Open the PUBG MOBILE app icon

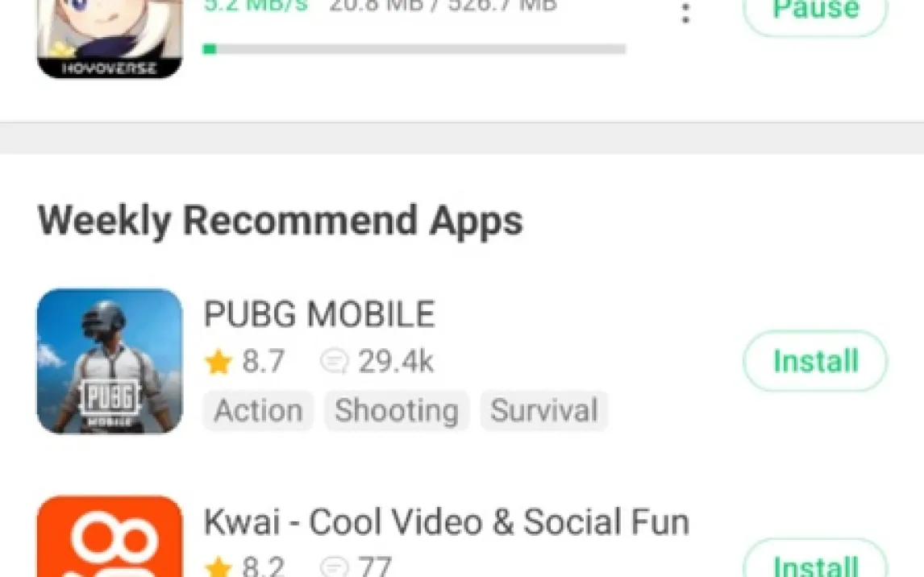coord(110,361)
